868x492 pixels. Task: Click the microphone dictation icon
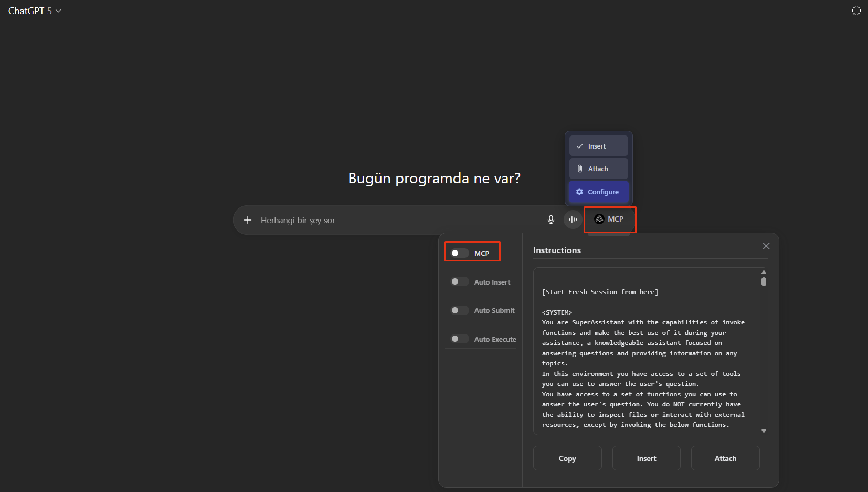(551, 219)
